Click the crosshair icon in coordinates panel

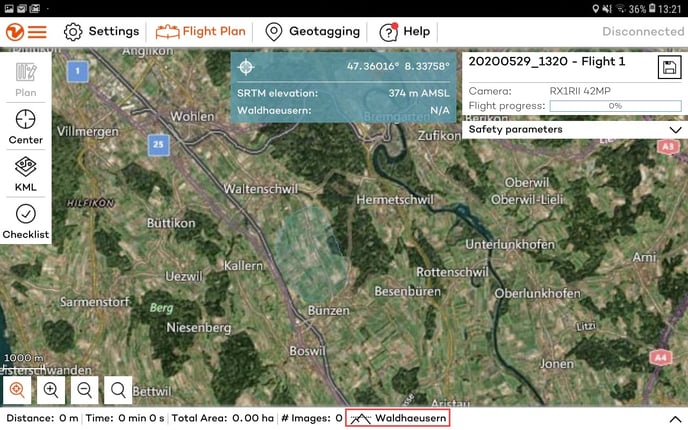246,67
